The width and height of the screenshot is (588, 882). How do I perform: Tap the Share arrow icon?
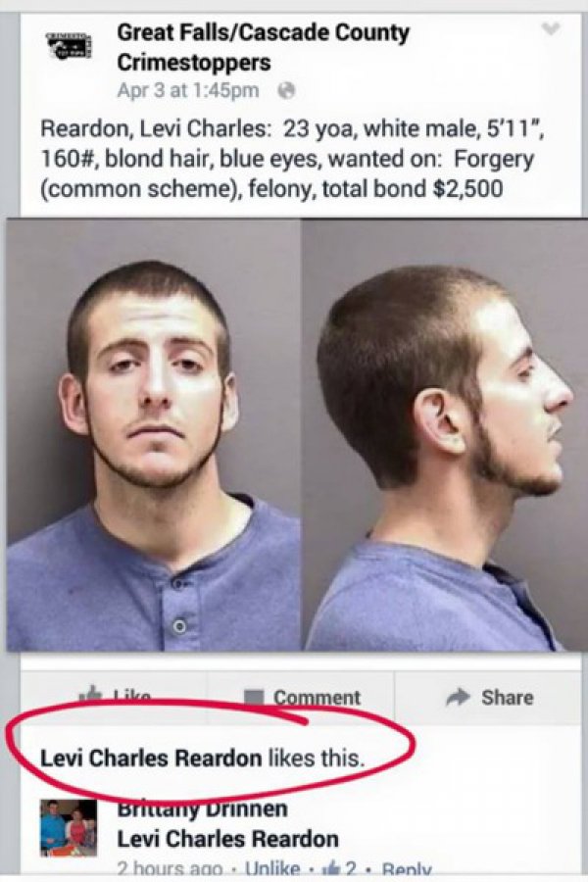coord(458,697)
